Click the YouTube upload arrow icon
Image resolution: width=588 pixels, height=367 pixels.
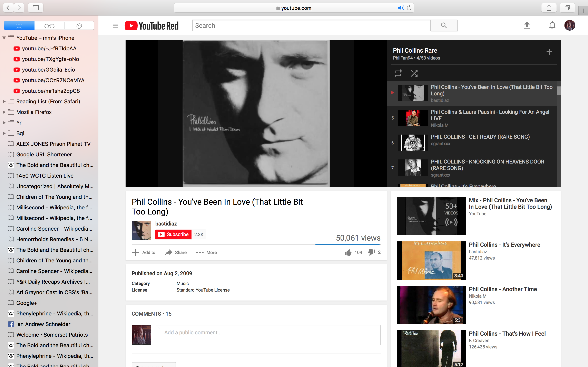[x=527, y=25]
